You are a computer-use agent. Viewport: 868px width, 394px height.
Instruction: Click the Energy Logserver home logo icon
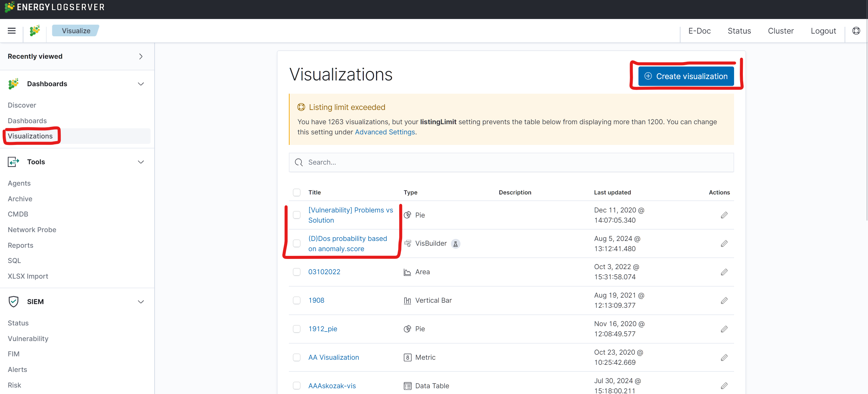(35, 31)
